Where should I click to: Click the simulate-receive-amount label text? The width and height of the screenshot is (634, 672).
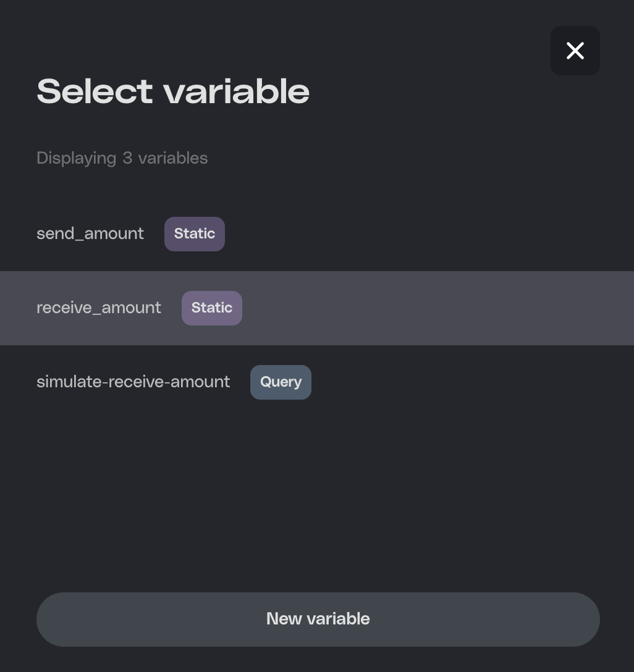133,382
